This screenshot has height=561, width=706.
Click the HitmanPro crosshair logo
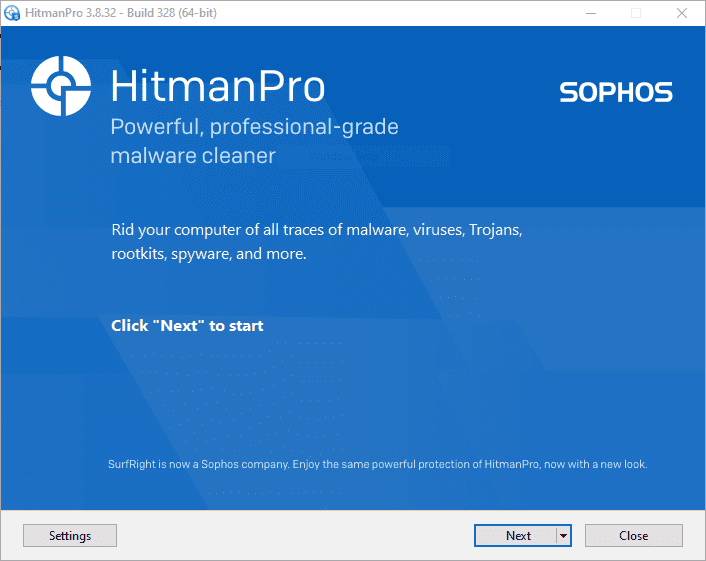pyautogui.click(x=61, y=86)
